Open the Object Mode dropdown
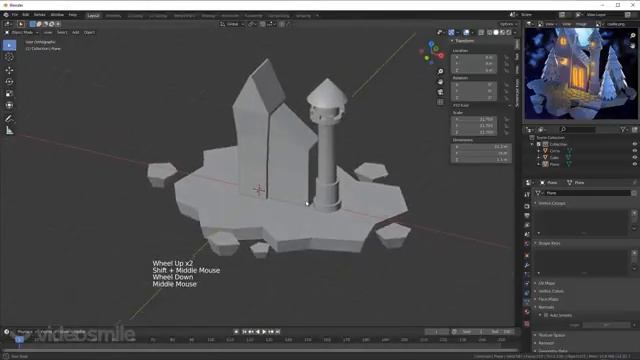Image resolution: width=640 pixels, height=360 pixels. 21,32
